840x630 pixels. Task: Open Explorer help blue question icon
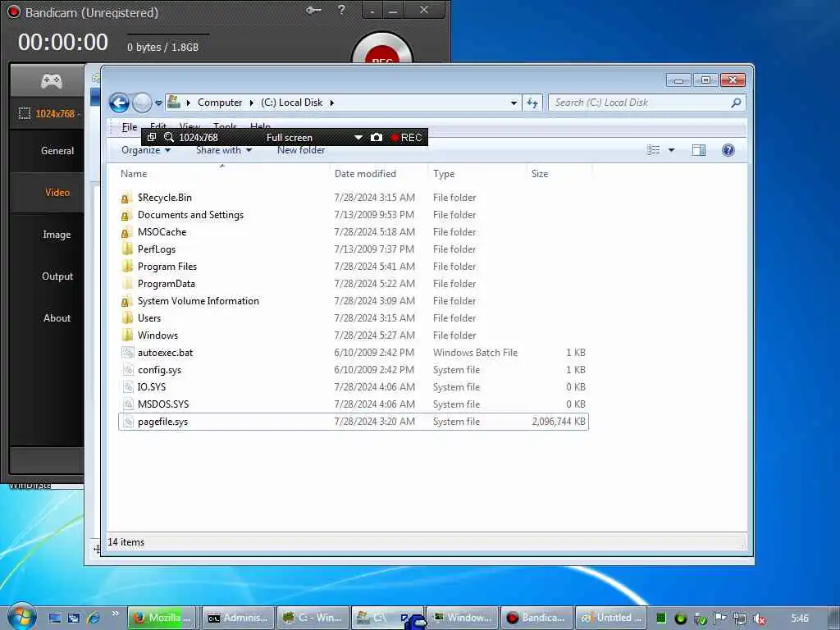coord(728,150)
